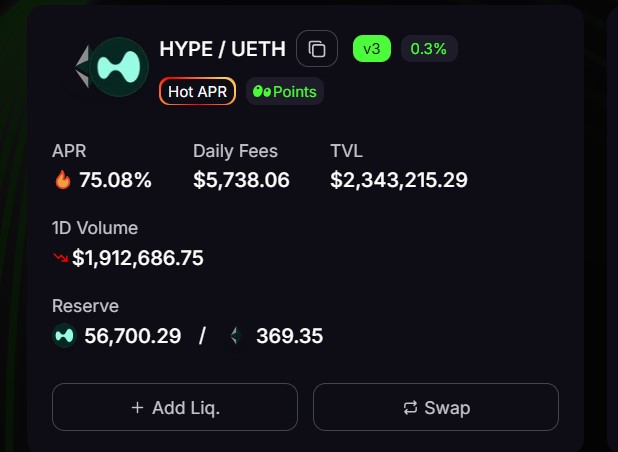This screenshot has width=618, height=452.
Task: Click the swap arrows icon
Action: coord(410,407)
